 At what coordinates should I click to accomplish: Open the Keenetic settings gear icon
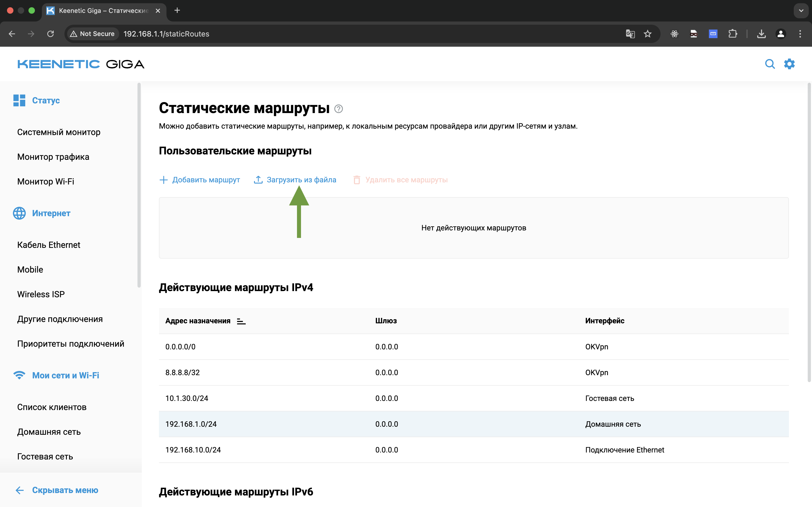(x=789, y=64)
